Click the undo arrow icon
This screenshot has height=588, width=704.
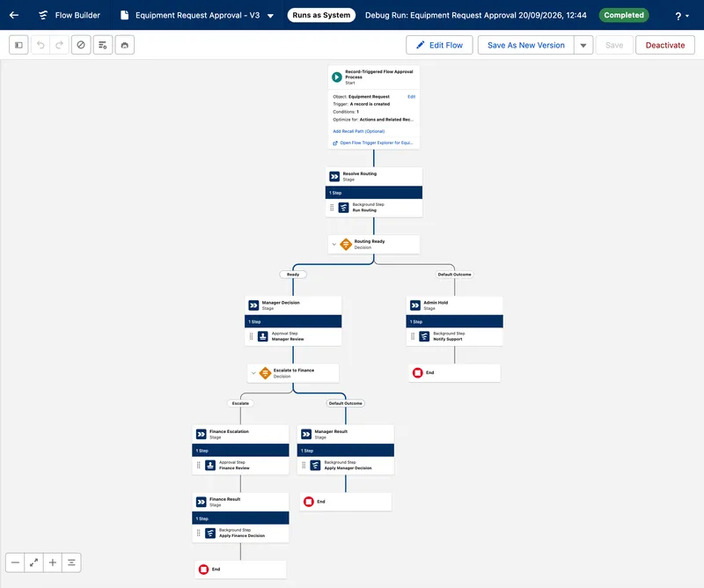40,45
